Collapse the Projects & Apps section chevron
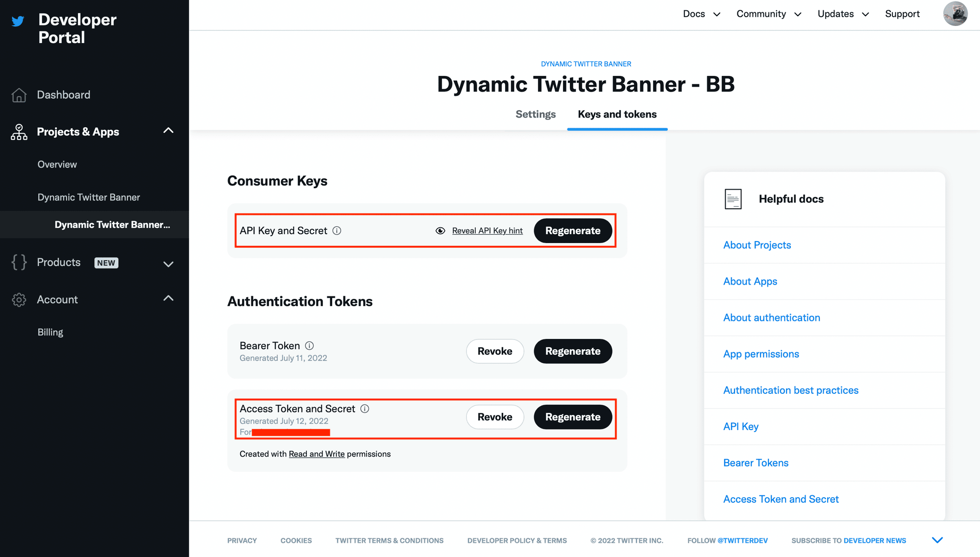 click(168, 131)
